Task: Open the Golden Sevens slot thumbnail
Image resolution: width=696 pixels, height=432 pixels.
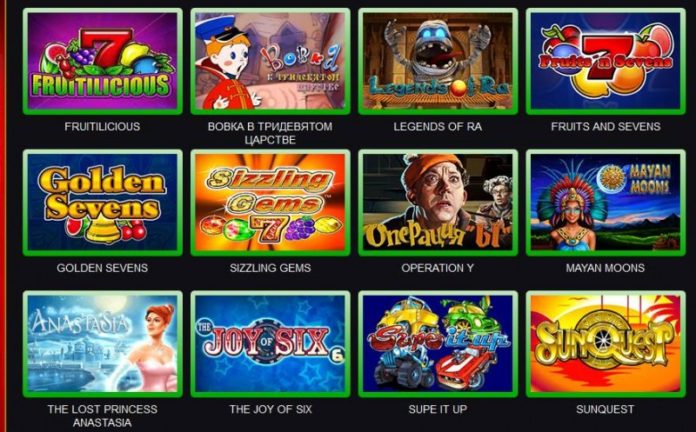Action: point(103,202)
